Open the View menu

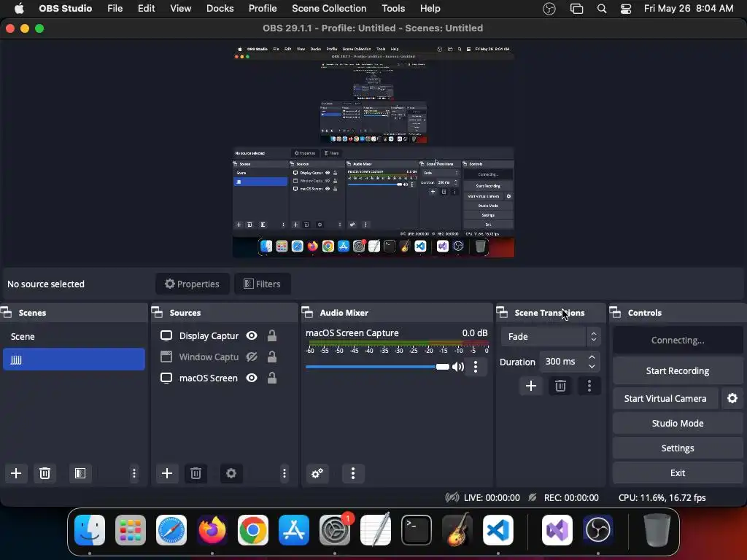(x=181, y=9)
